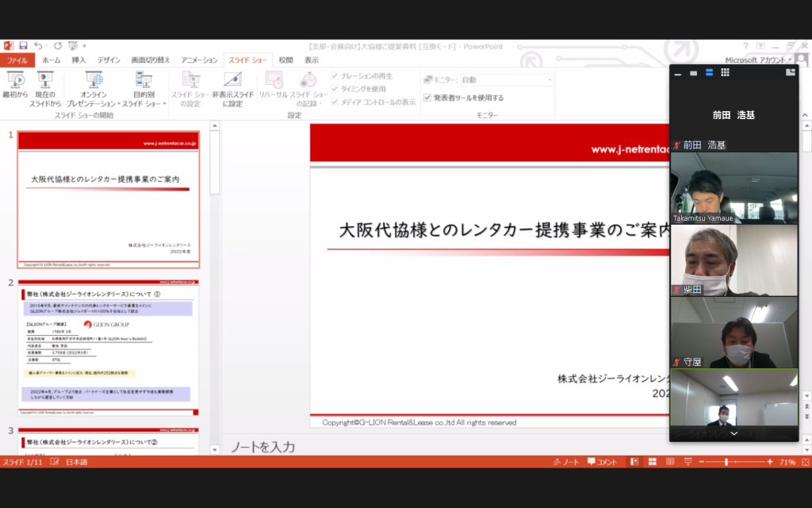Select slide 3 thumbnail in the panel

click(108, 441)
